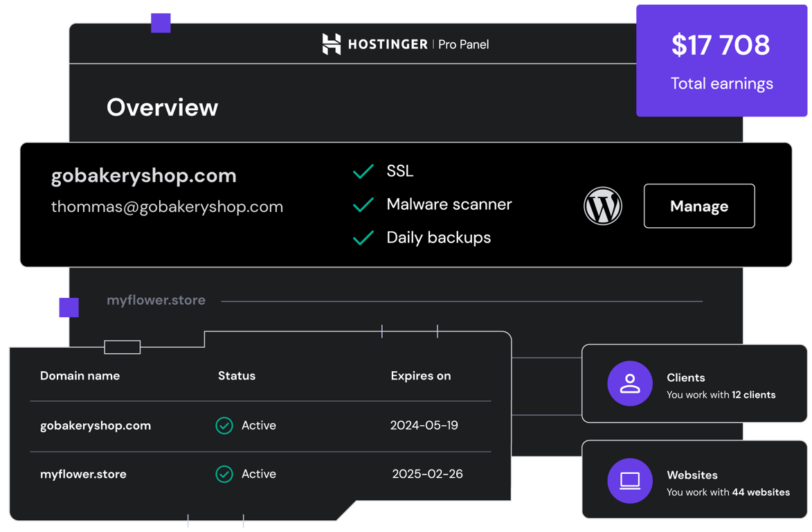The width and height of the screenshot is (812, 532).
Task: Select the Malware scanner checkmark icon
Action: click(363, 204)
